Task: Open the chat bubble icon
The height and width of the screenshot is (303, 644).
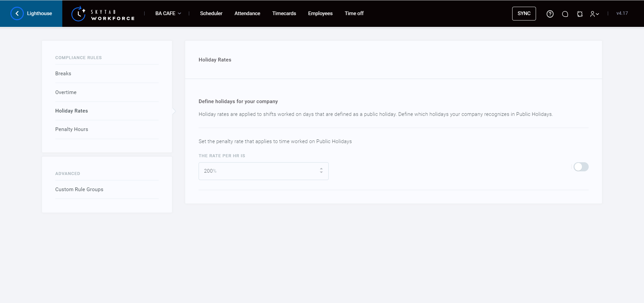Action: pos(565,14)
